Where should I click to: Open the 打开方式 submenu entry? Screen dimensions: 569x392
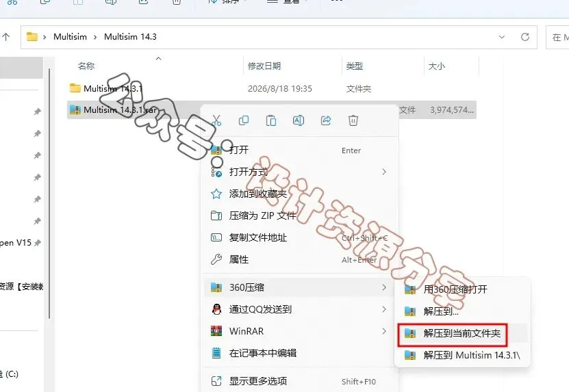(299, 172)
